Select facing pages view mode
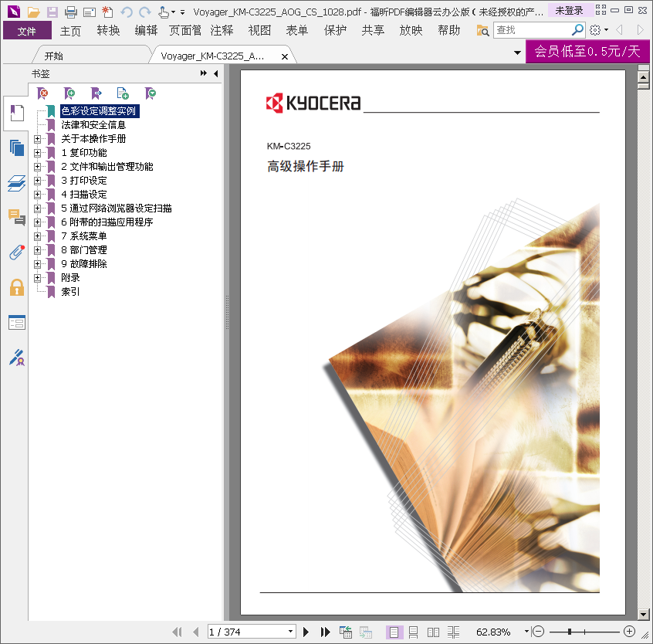 [x=433, y=632]
